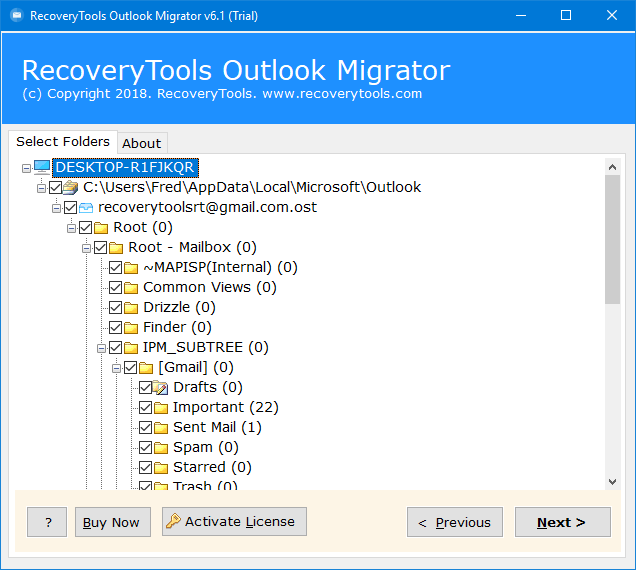Screen dimensions: 636x570
Task: Toggle the Root (0) checkbox
Action: (86, 228)
